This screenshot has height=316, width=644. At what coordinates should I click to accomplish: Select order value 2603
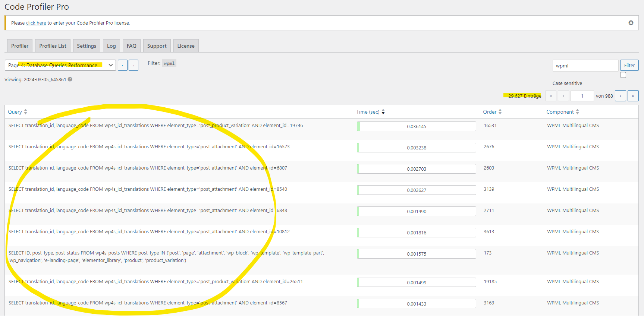pos(489,168)
